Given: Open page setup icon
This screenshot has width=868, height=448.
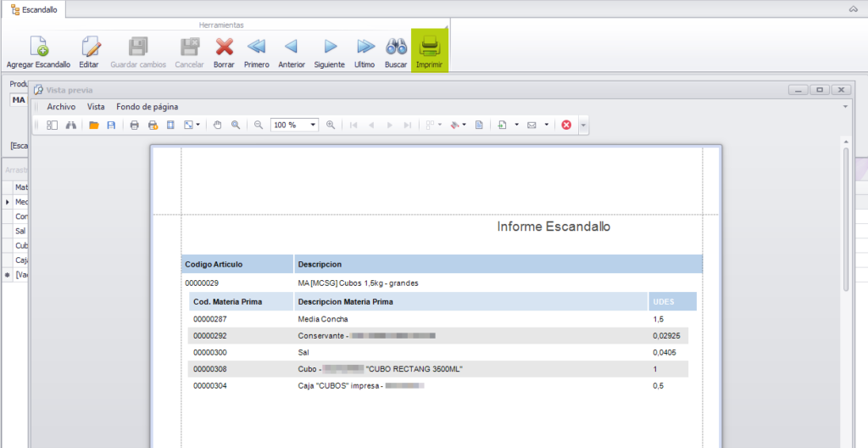Looking at the screenshot, I should (170, 126).
